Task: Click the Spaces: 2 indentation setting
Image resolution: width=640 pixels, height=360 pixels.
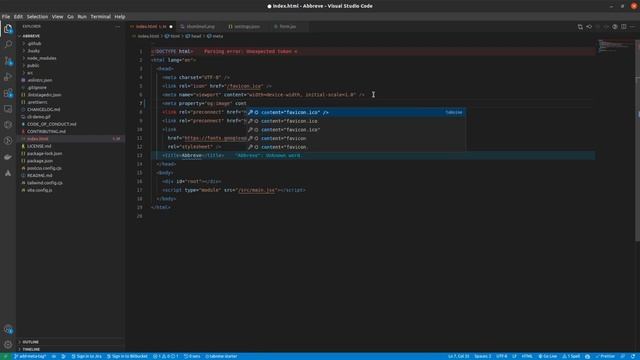Action: (x=482, y=356)
